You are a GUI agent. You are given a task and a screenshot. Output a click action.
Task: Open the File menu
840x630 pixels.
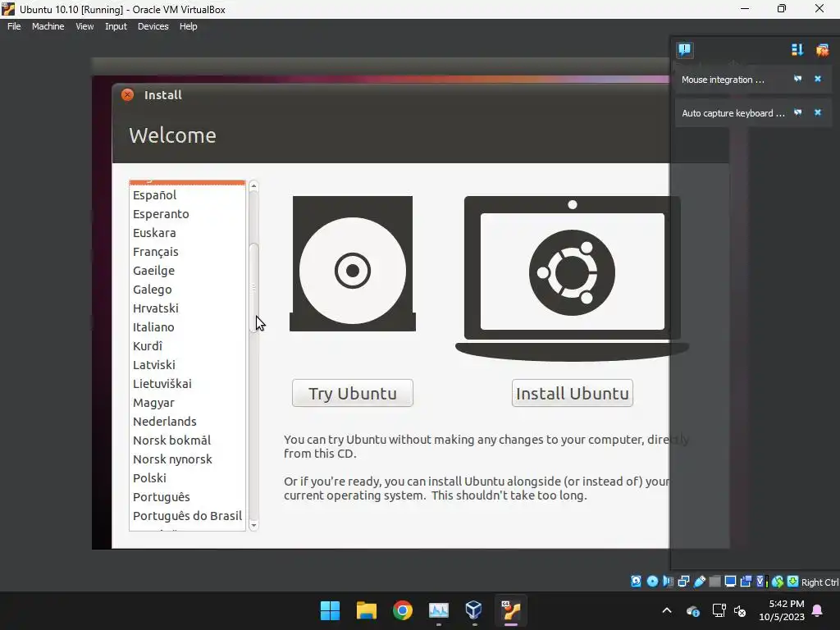pyautogui.click(x=14, y=26)
